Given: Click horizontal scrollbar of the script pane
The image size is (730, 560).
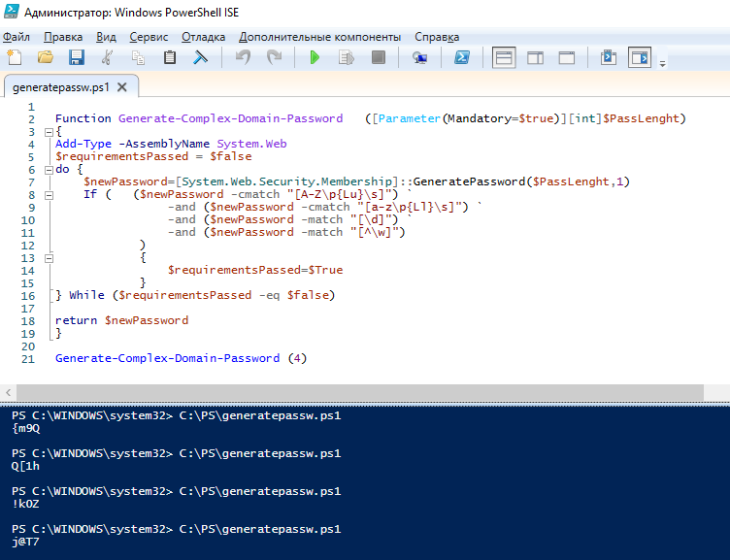Looking at the screenshot, I should tap(360, 392).
